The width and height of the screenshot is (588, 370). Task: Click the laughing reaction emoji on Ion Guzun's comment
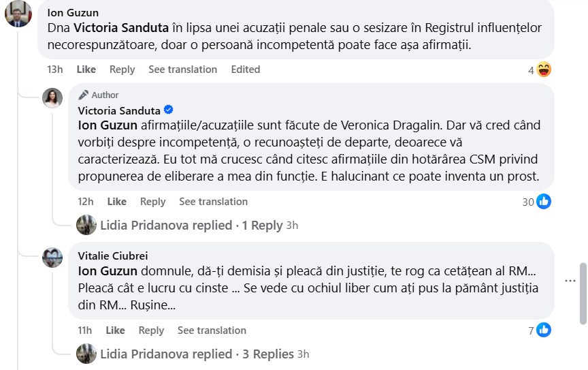(x=543, y=70)
